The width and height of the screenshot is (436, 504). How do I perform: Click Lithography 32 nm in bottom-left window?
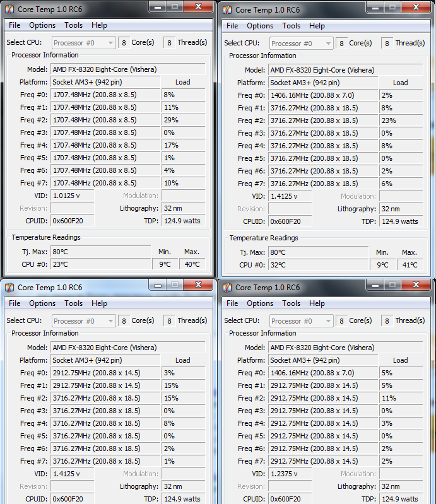click(x=183, y=486)
